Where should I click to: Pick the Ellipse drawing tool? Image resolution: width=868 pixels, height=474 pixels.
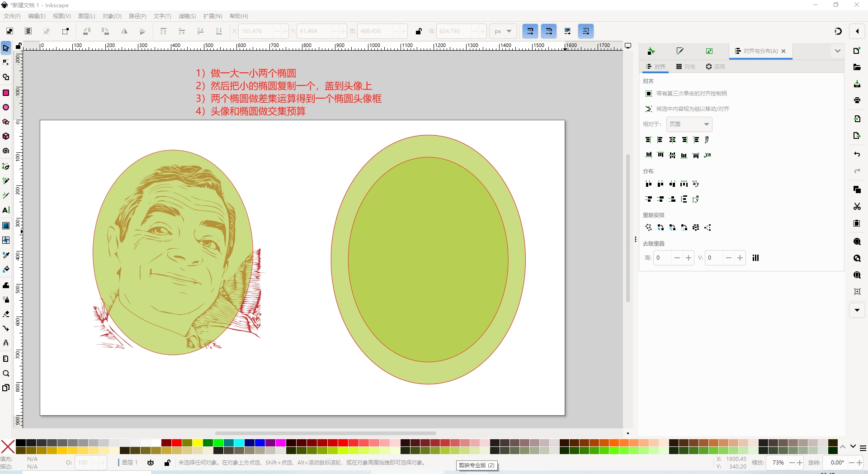(x=6, y=107)
